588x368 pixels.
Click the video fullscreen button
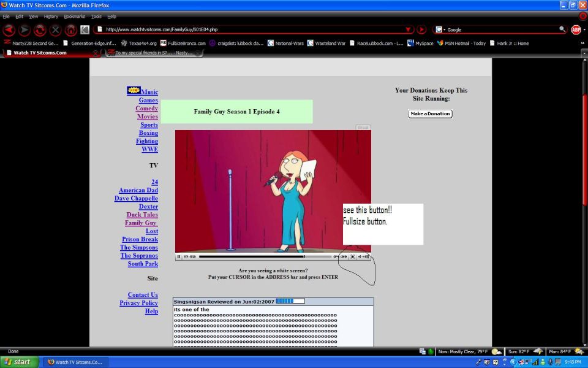(x=353, y=257)
